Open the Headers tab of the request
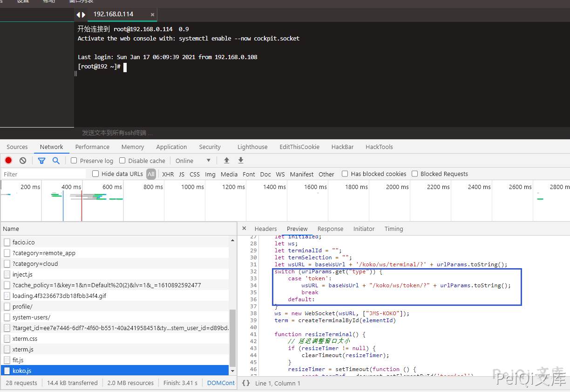 (265, 229)
